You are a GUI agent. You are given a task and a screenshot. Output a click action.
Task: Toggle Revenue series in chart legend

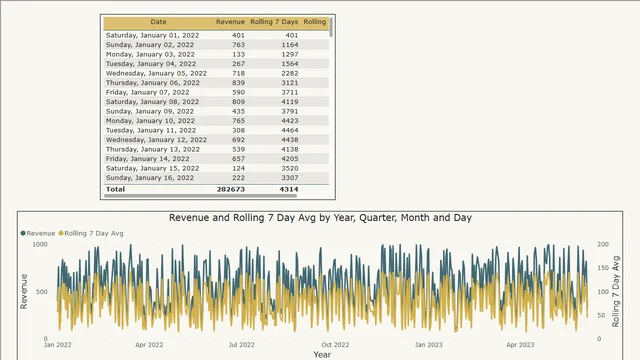38,233
